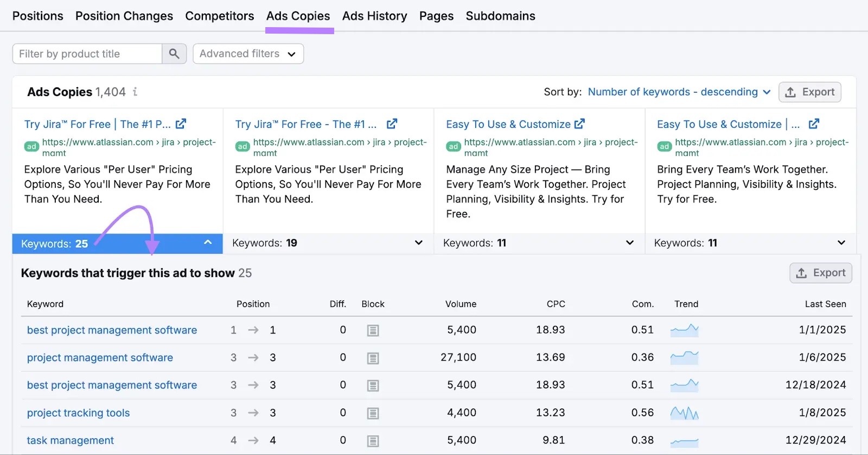
Task: Export keywords that trigger this ad
Action: 820,273
